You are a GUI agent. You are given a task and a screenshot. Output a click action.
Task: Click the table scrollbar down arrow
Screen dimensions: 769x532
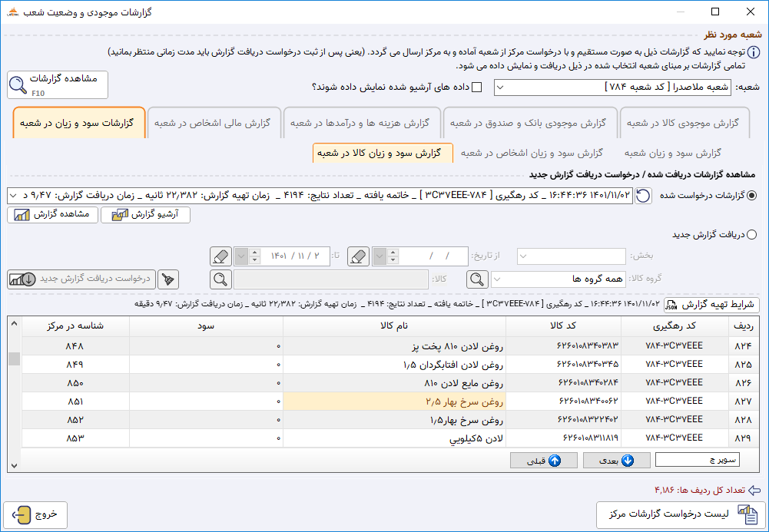coord(15,466)
